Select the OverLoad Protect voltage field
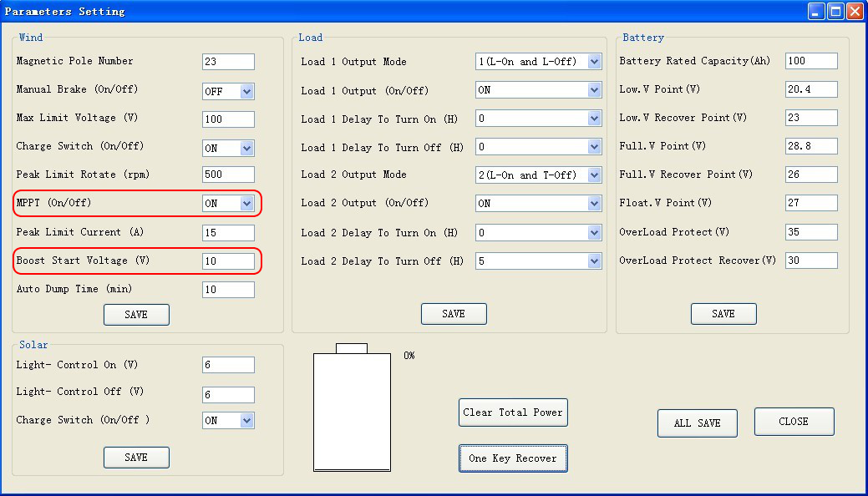 [x=811, y=232]
